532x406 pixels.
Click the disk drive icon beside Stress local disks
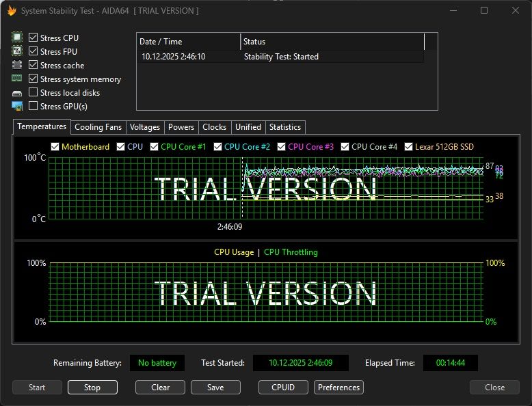coord(17,93)
